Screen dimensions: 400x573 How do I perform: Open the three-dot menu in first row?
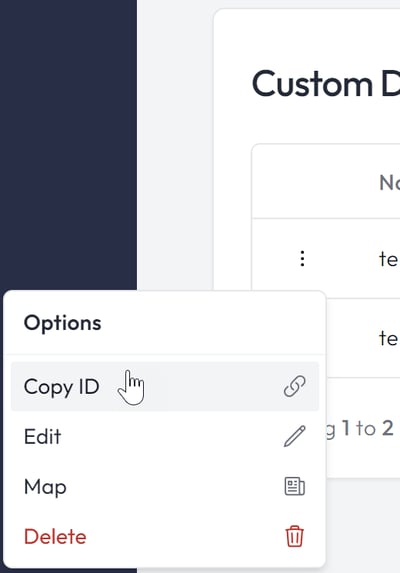(302, 258)
